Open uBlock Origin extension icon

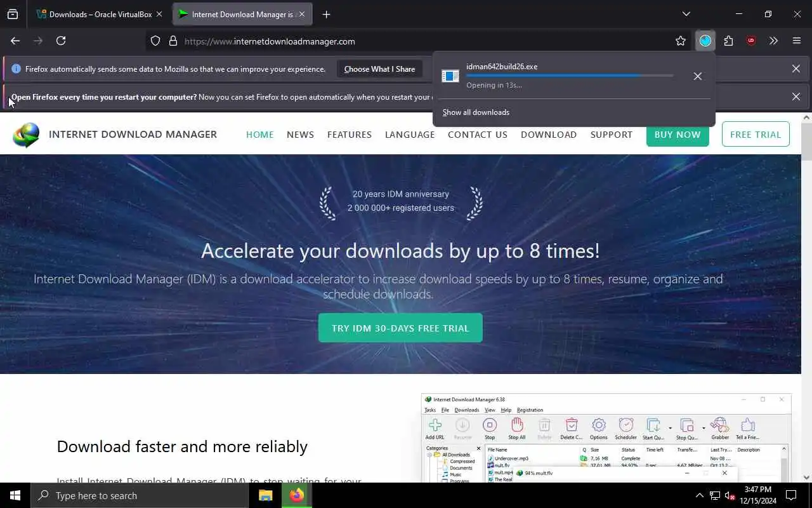(x=751, y=41)
